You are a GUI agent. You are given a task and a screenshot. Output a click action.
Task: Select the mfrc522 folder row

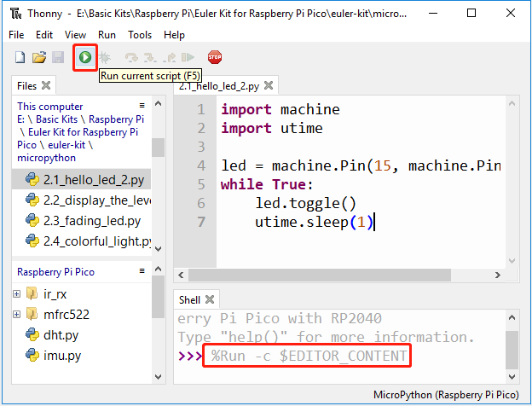(x=82, y=315)
